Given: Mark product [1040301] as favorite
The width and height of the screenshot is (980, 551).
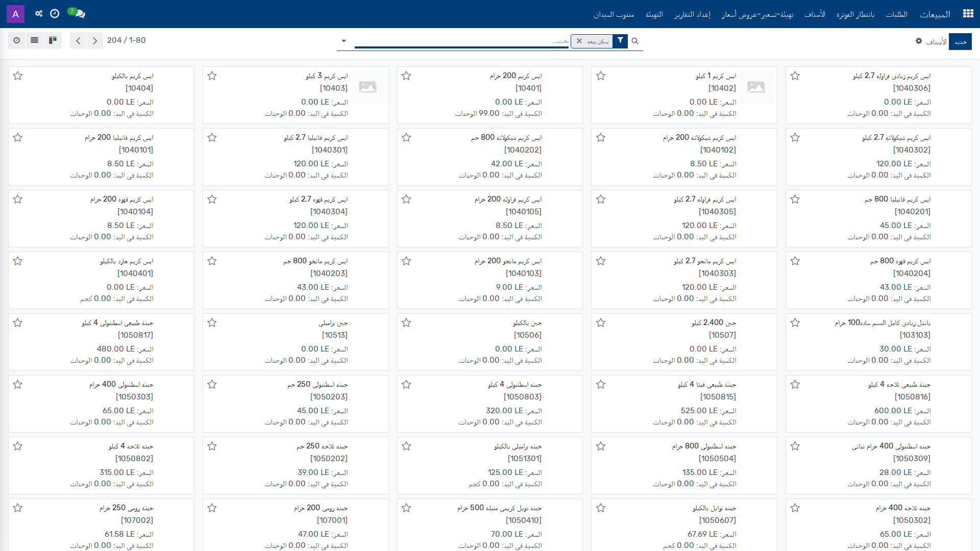Looking at the screenshot, I should tap(212, 138).
